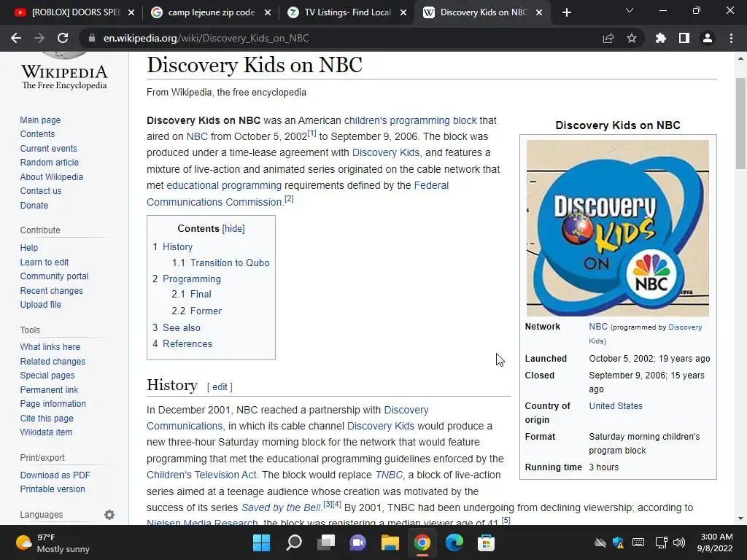
Task: Toggle the Chrome side panel icon
Action: [684, 38]
